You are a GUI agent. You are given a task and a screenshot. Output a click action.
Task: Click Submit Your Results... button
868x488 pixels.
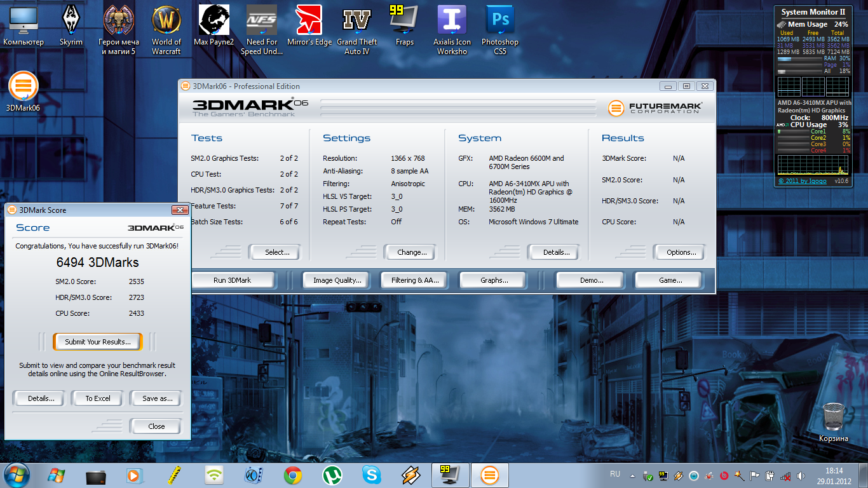(98, 342)
